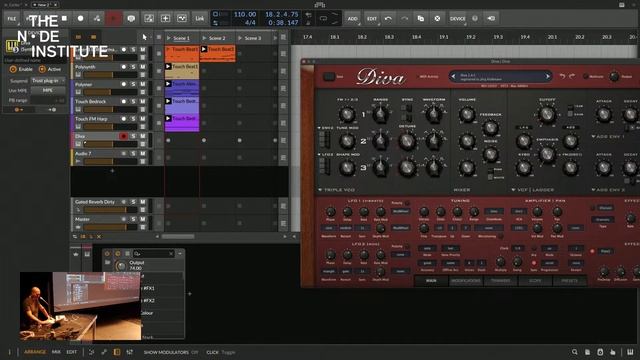
Task: Launch Scene 2
Action: [204, 38]
